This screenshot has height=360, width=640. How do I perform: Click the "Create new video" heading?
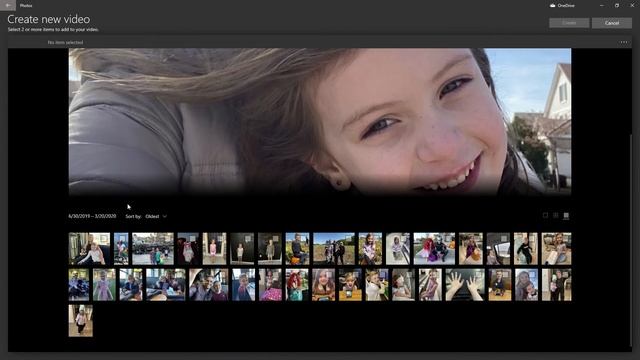point(49,19)
